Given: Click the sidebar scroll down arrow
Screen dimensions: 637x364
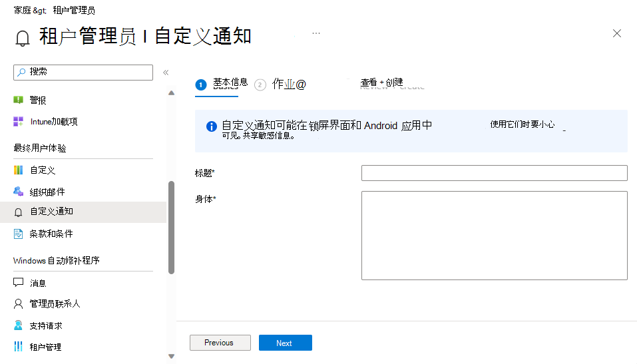Looking at the screenshot, I should [172, 356].
